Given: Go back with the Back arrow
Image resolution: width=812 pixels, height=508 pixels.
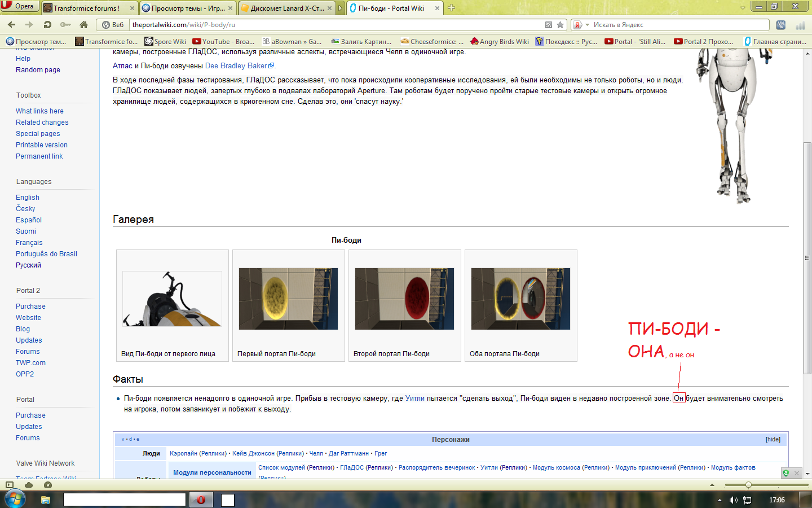Looking at the screenshot, I should point(12,25).
